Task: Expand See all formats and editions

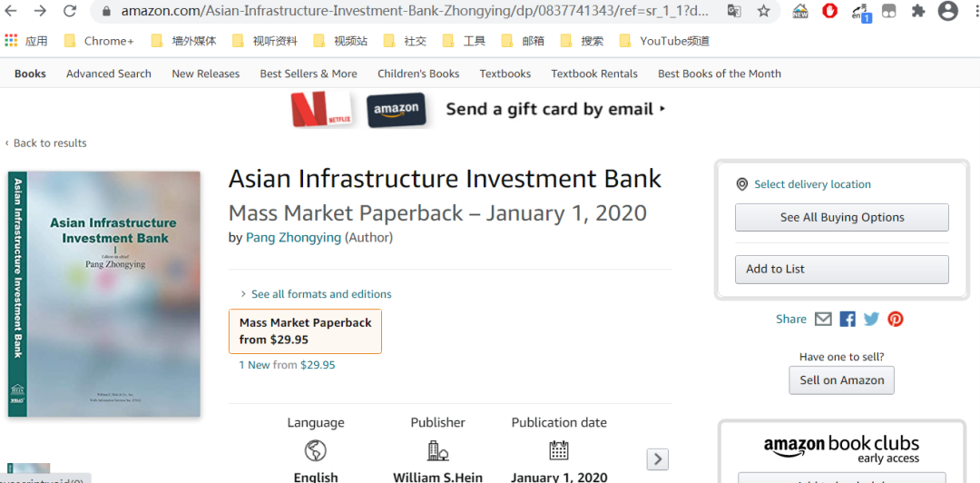Action: point(320,294)
